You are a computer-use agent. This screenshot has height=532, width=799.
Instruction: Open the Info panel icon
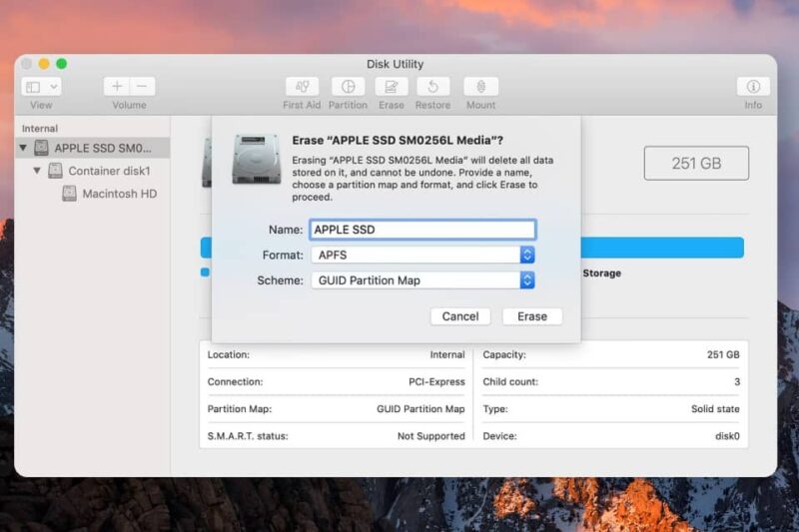753,87
